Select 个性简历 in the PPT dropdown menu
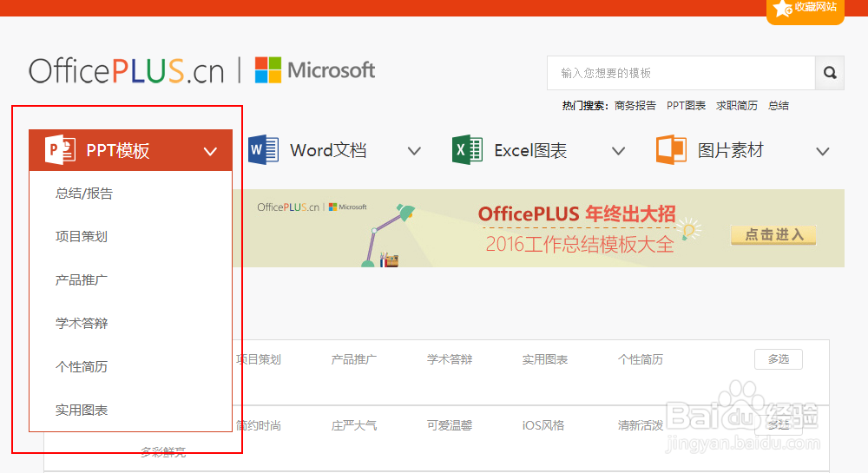 (82, 366)
